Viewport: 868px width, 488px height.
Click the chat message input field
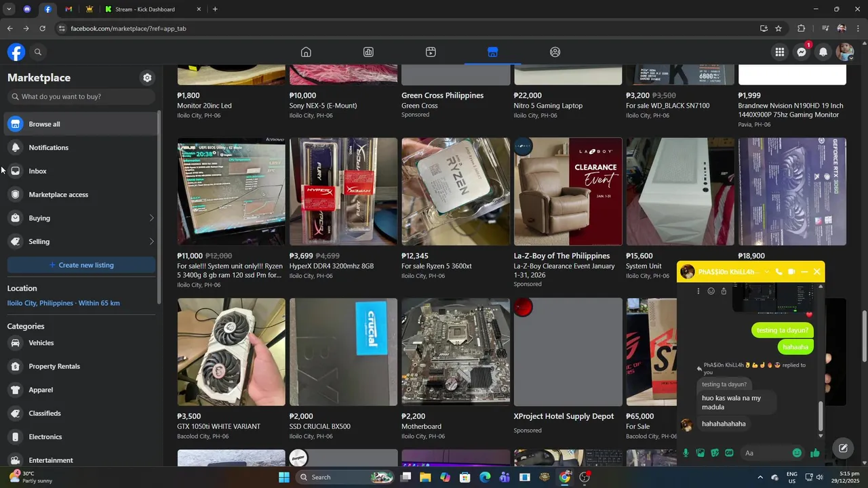(766, 453)
